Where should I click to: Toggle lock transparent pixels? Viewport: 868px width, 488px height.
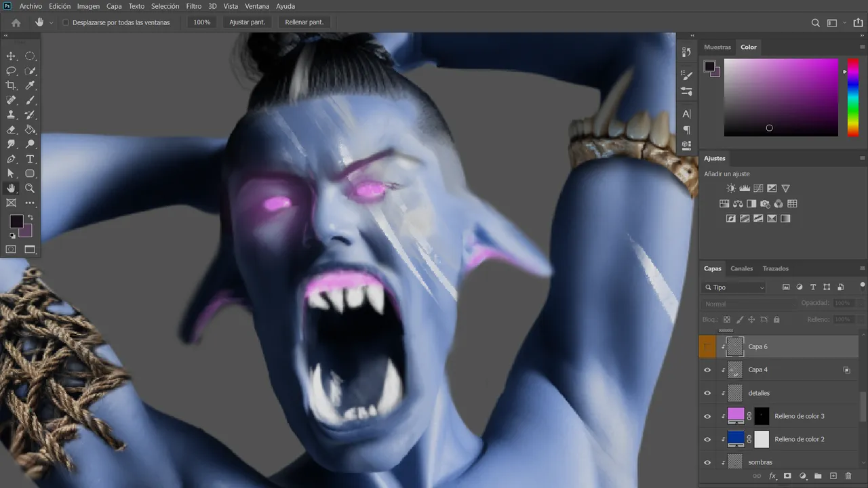(x=727, y=319)
